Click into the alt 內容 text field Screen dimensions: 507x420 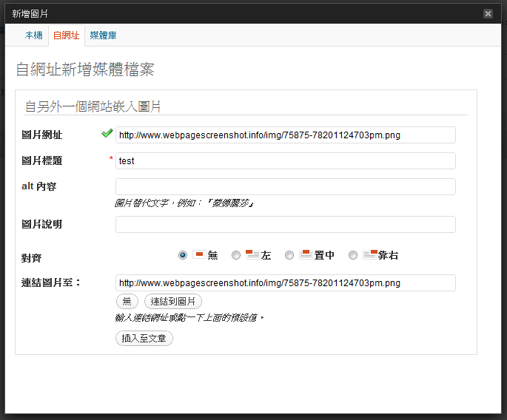coord(285,186)
